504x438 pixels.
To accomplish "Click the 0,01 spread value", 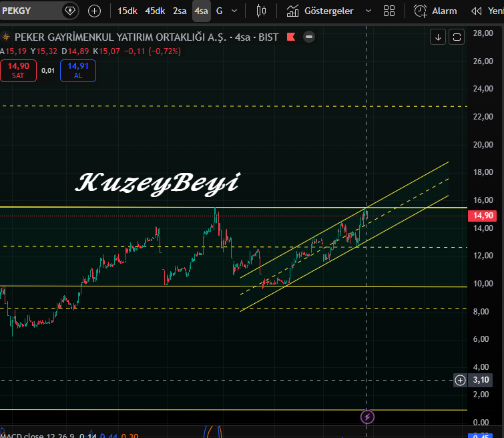I will [48, 70].
